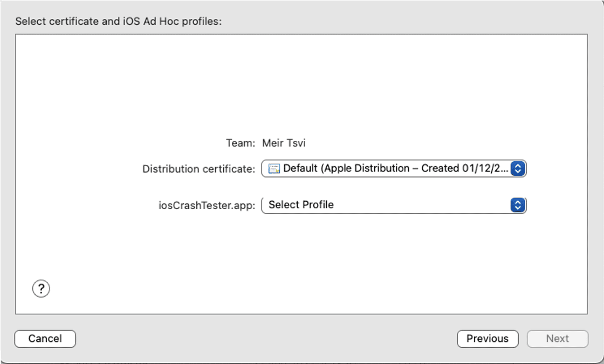Open the Distribution certificate dropdown

coord(394,169)
